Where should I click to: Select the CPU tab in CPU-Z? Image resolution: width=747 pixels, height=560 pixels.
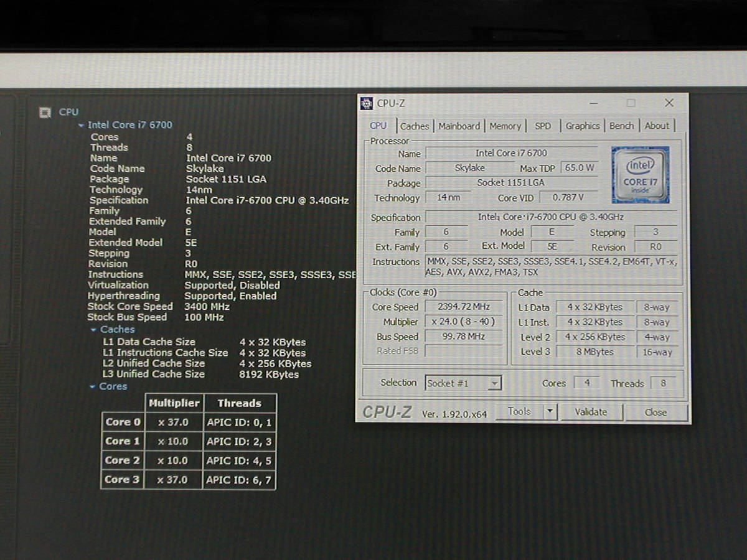378,125
